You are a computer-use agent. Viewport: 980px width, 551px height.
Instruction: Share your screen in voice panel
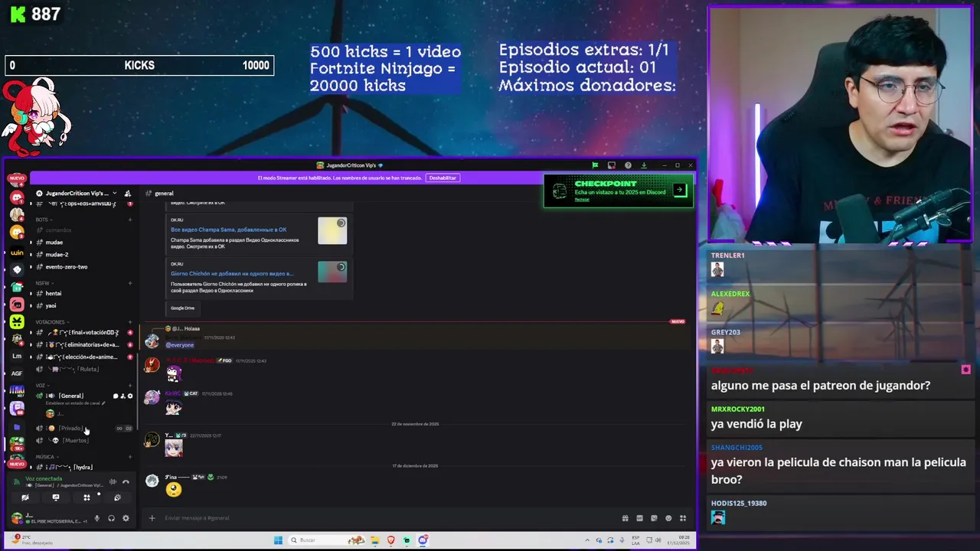(x=56, y=497)
